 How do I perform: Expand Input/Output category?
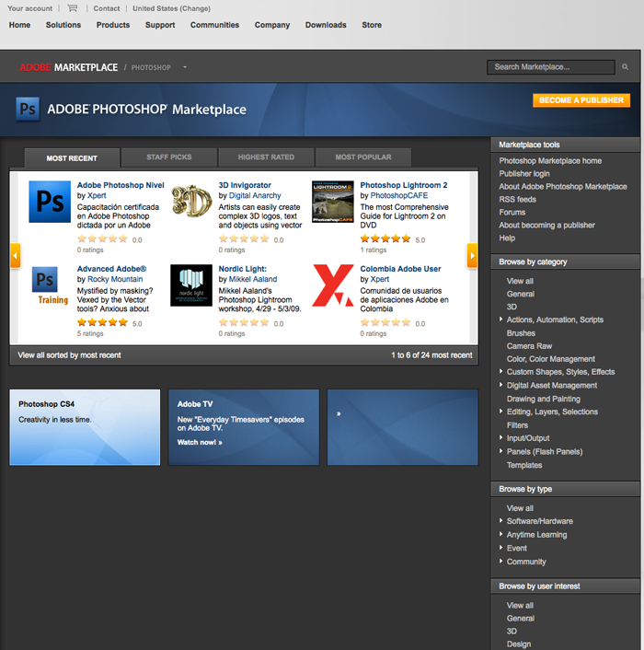pos(500,437)
